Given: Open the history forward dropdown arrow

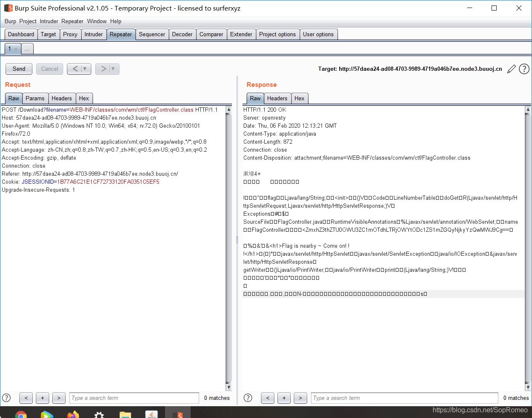Looking at the screenshot, I should pyautogui.click(x=114, y=69).
